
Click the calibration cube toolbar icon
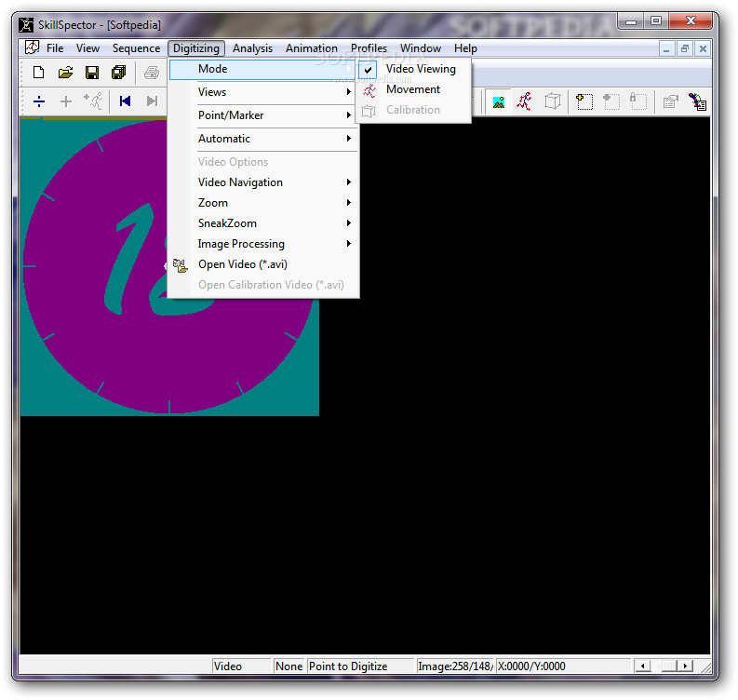click(x=553, y=101)
